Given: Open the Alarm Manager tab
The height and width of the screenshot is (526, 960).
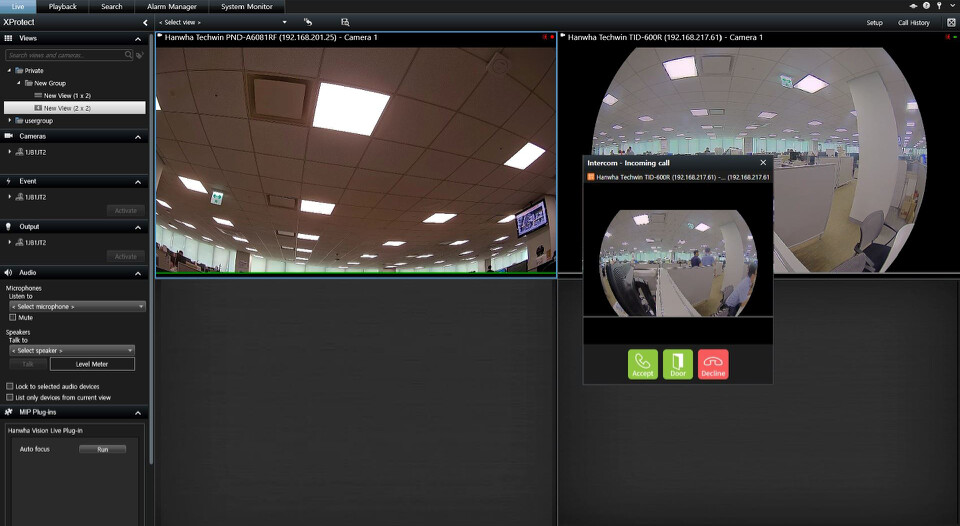Looking at the screenshot, I should (172, 7).
